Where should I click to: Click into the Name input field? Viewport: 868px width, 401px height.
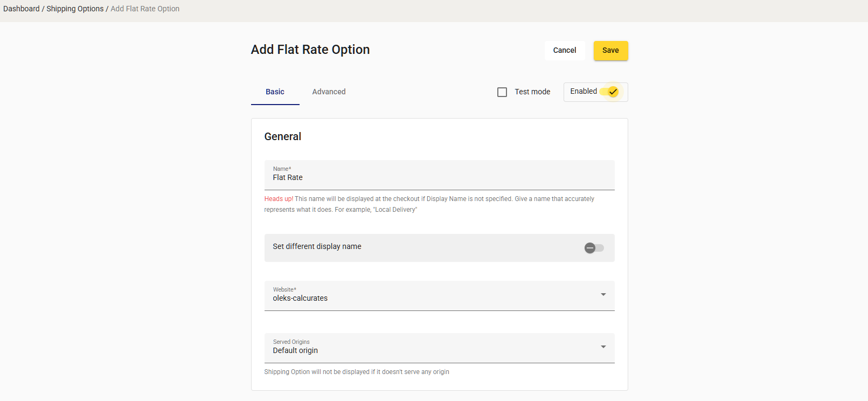tap(439, 177)
